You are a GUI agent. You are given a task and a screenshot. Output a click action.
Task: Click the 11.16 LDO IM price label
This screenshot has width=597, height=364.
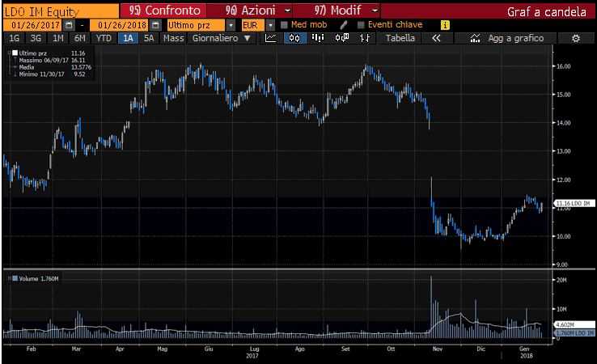coord(574,204)
